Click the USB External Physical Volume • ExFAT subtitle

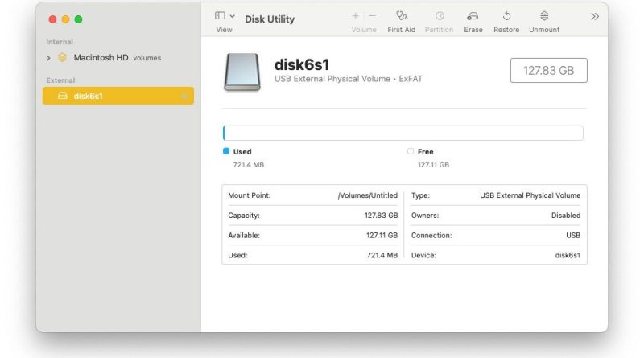(x=349, y=79)
